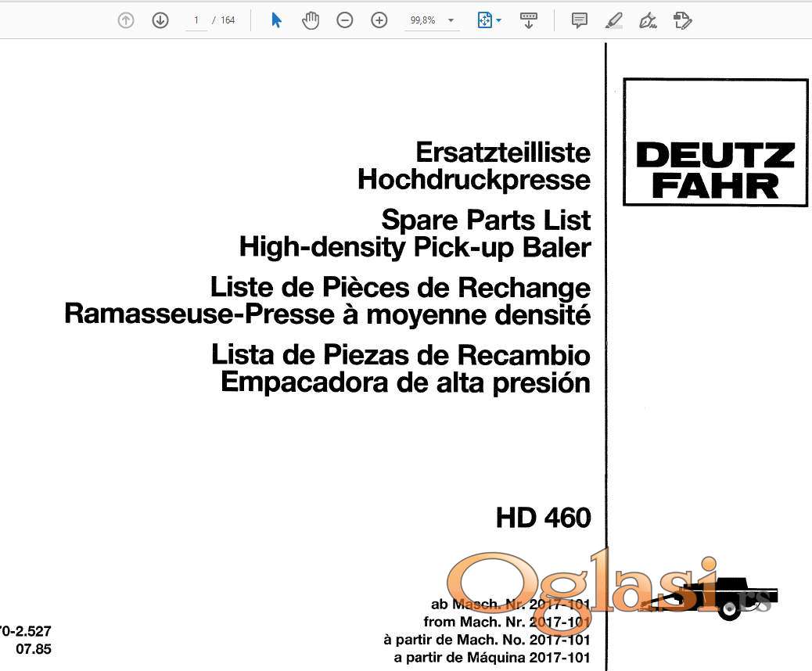Click 'Ramasseuse-Presse à moyenne densité' text

[328, 314]
